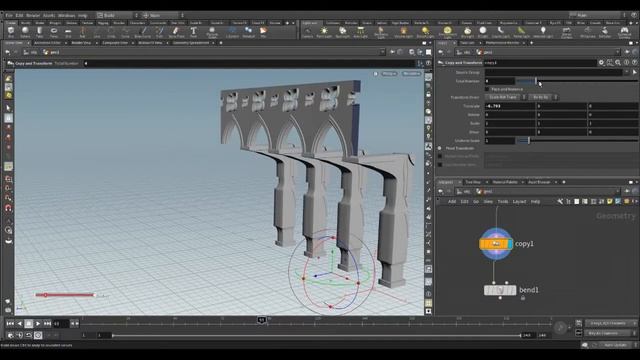The image size is (640, 360).
Task: Click the copy1 node in network editor
Action: coord(496,244)
